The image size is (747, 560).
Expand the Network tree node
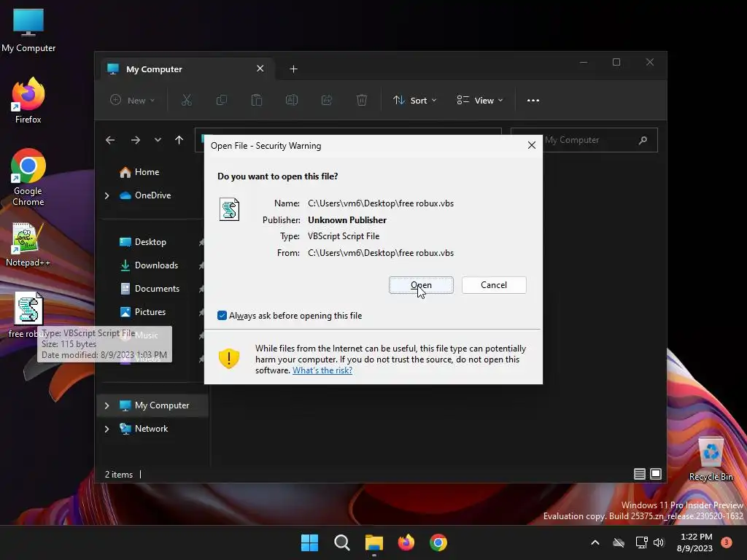point(107,429)
